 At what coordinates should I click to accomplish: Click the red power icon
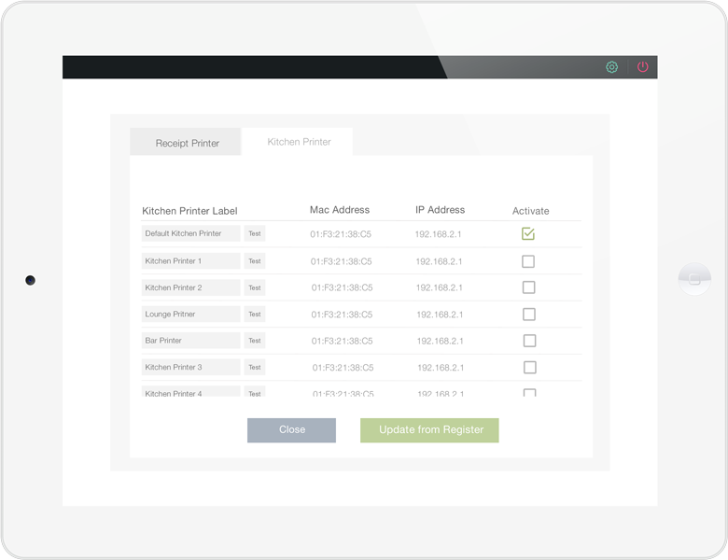[642, 67]
